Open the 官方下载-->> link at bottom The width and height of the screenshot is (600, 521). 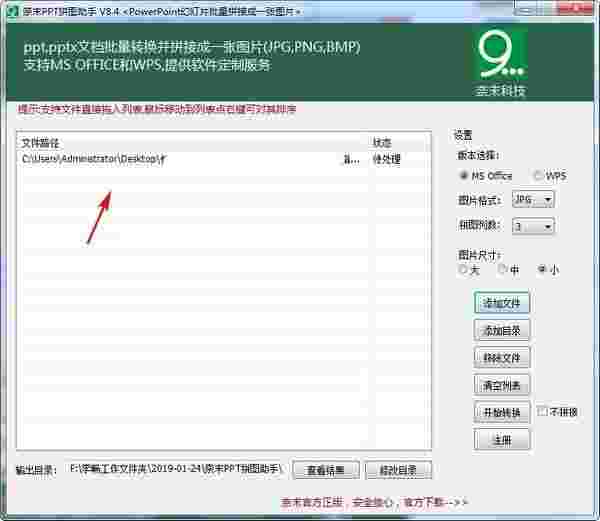click(436, 502)
